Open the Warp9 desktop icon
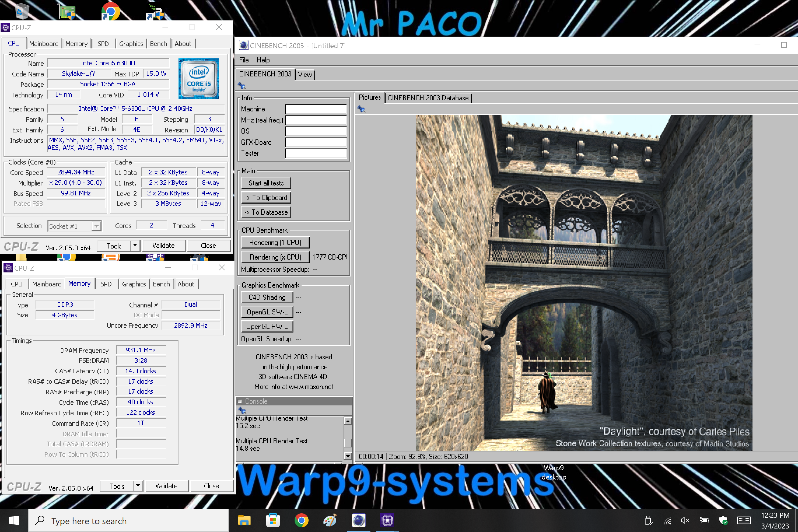Image resolution: width=798 pixels, height=532 pixels. 554,472
